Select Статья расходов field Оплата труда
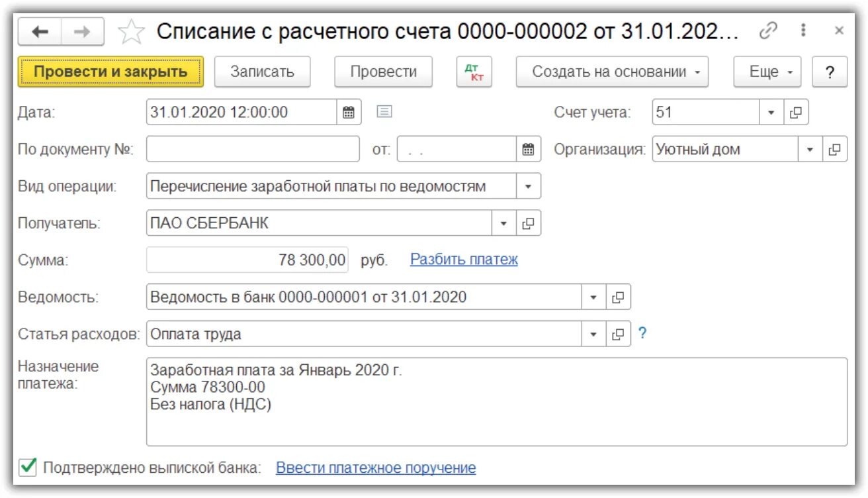868x498 pixels. [x=364, y=334]
